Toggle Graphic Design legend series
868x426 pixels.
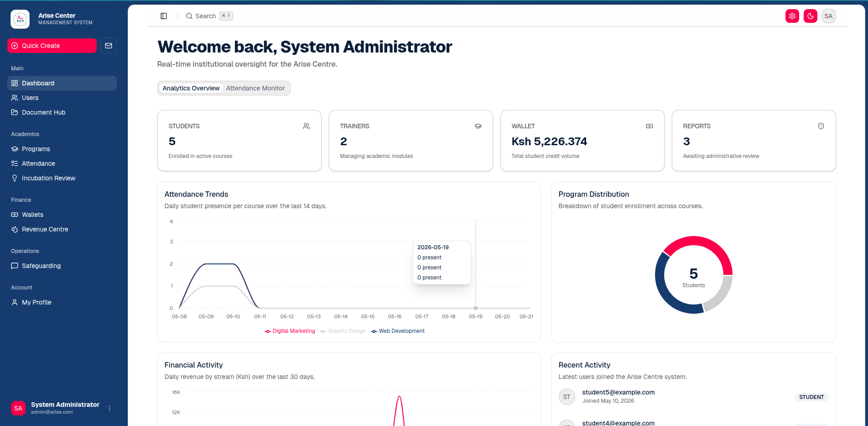coord(343,331)
